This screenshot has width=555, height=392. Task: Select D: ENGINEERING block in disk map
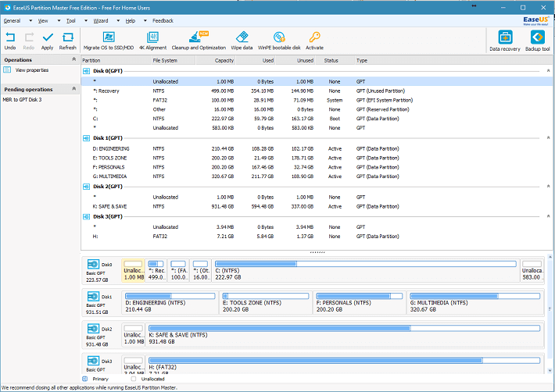click(x=170, y=302)
